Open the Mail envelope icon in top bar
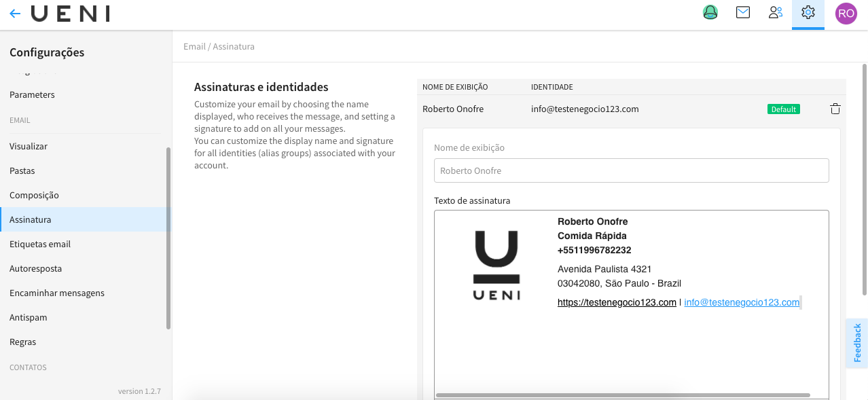The image size is (868, 400). pos(742,12)
